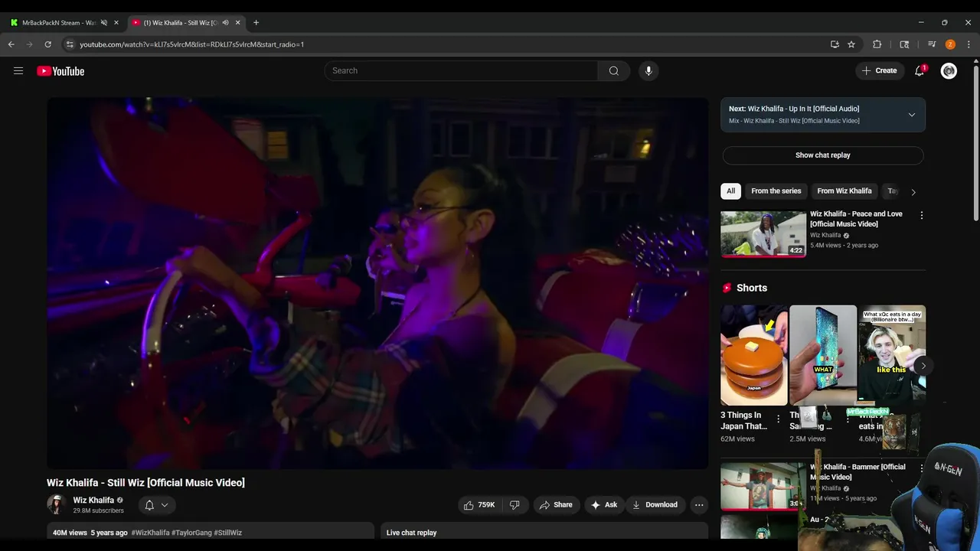Select the All filter chip
Image resolution: width=980 pixels, height=551 pixels.
pos(730,191)
